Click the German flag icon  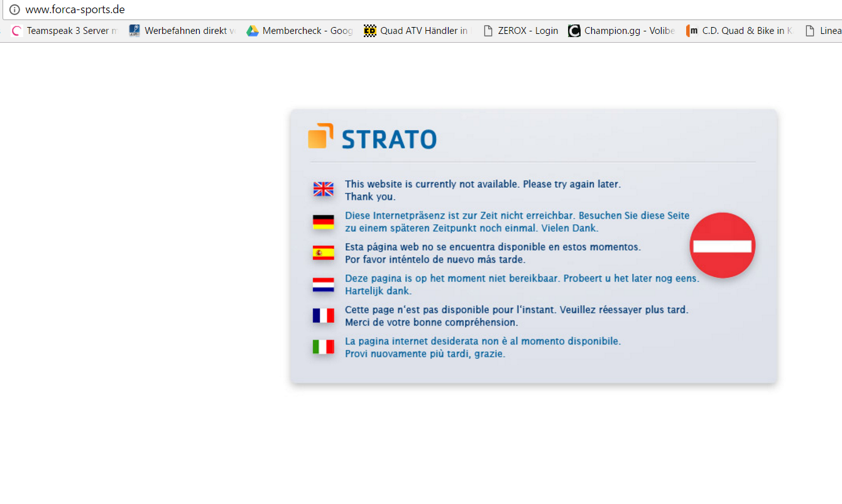point(323,222)
